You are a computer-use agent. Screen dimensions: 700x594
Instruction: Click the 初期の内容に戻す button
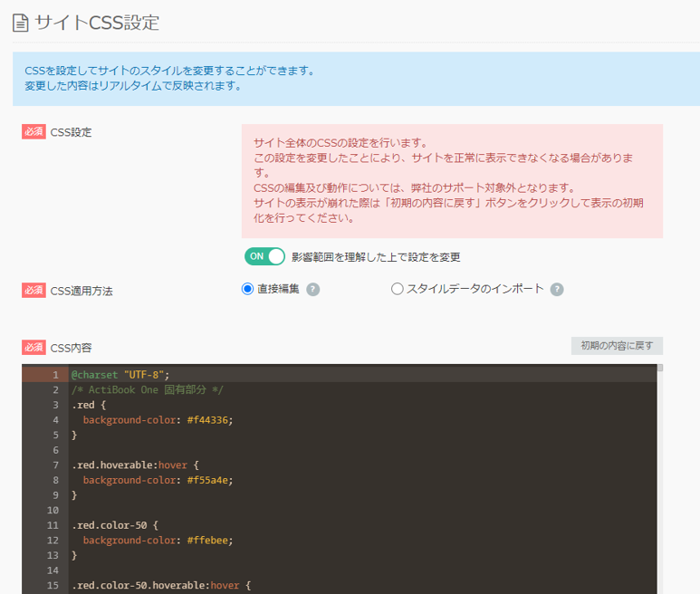click(x=617, y=345)
